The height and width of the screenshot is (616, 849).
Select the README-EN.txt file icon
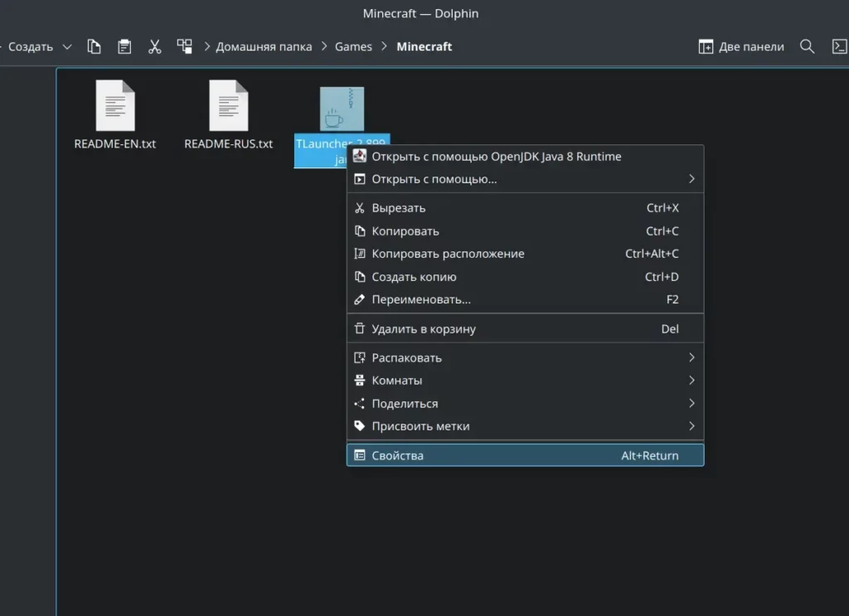pyautogui.click(x=115, y=105)
